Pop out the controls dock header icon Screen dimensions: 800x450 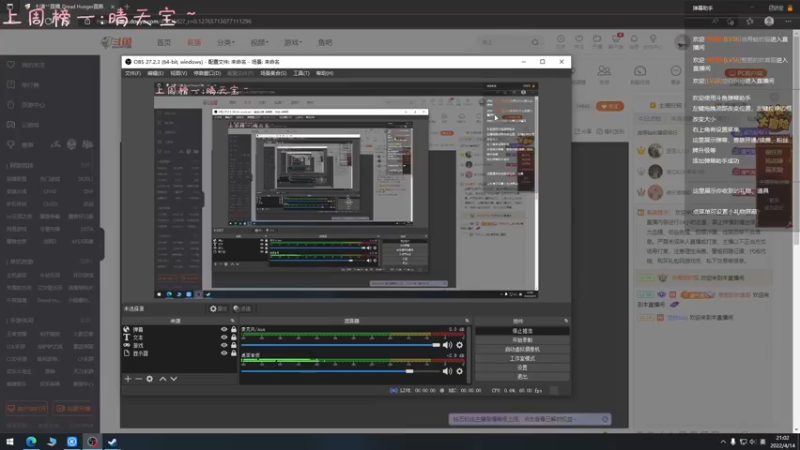tap(566, 321)
